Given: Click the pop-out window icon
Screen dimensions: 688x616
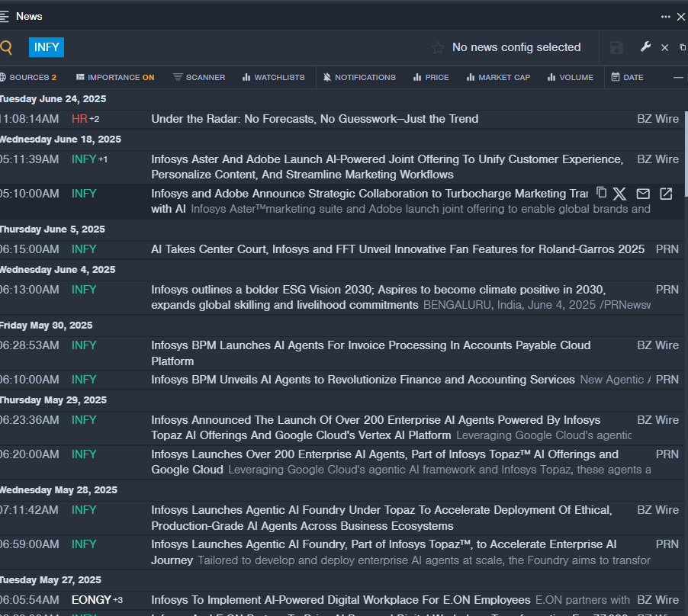Looking at the screenshot, I should 683,47.
